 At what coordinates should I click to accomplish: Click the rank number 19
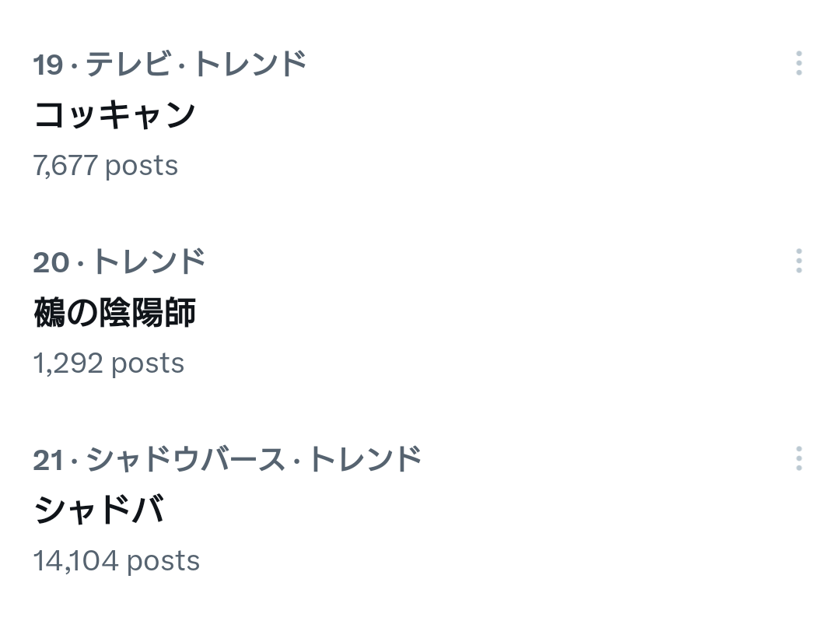(x=47, y=65)
